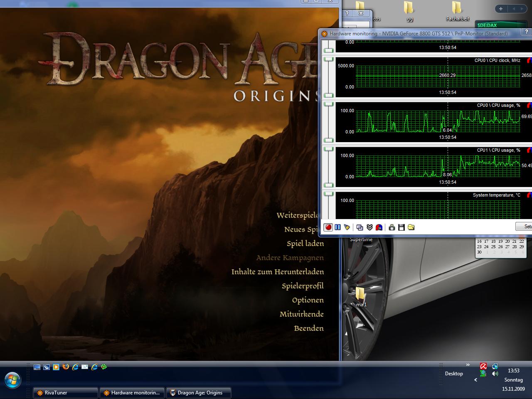Adjust the top slider handle beside CPU0 usage graph
This screenshot has width=532, height=399.
coord(329,104)
